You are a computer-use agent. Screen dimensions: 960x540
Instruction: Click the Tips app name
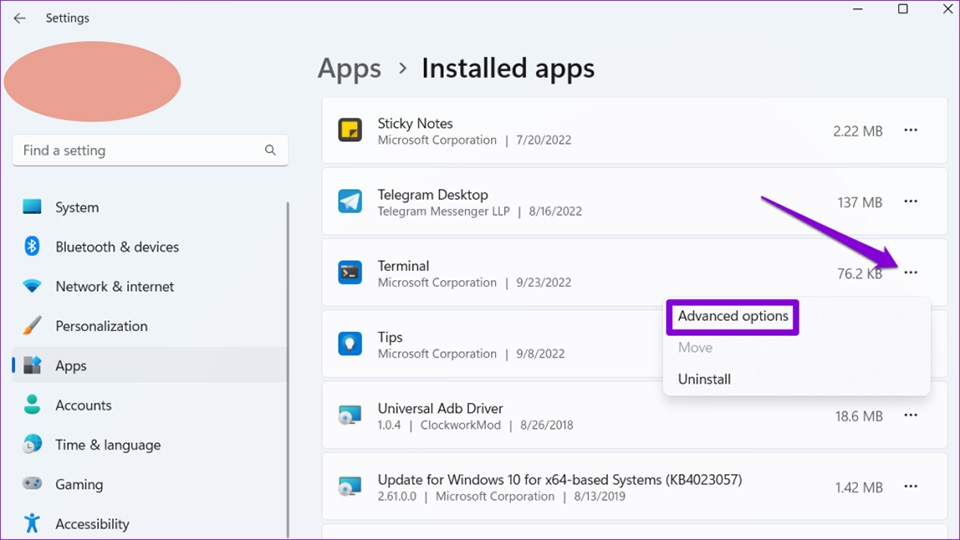[390, 337]
